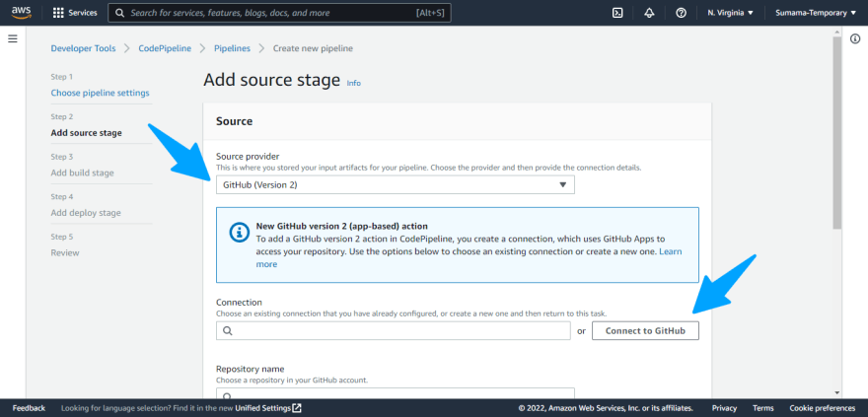The height and width of the screenshot is (417, 868).
Task: Expand the Source provider GitHub dropdown
Action: point(396,184)
